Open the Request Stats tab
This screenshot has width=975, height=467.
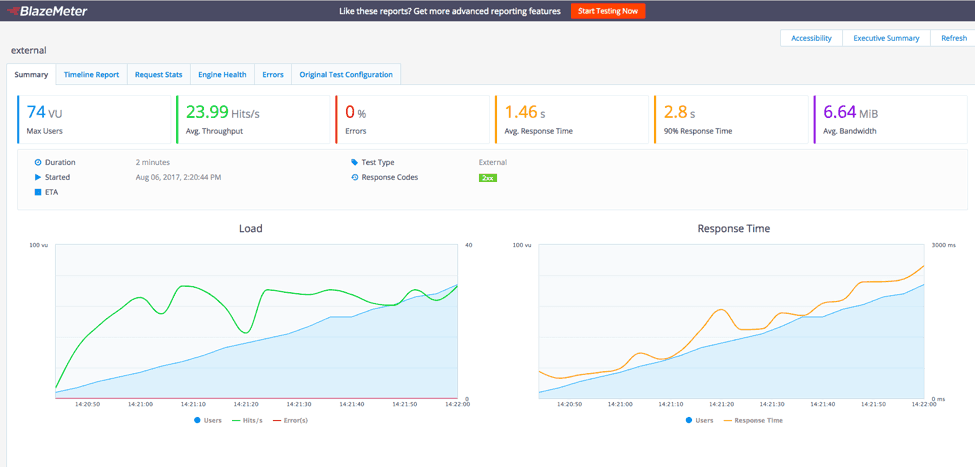point(158,75)
